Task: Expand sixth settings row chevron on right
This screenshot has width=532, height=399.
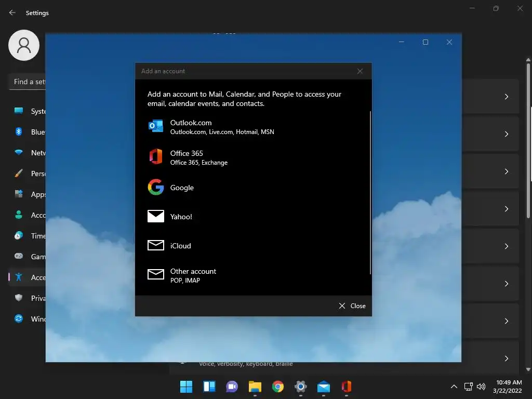Action: tap(506, 284)
